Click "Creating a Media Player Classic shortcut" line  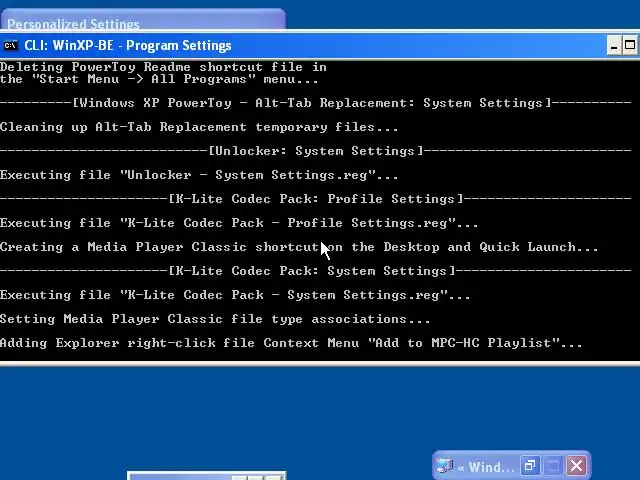(x=299, y=247)
